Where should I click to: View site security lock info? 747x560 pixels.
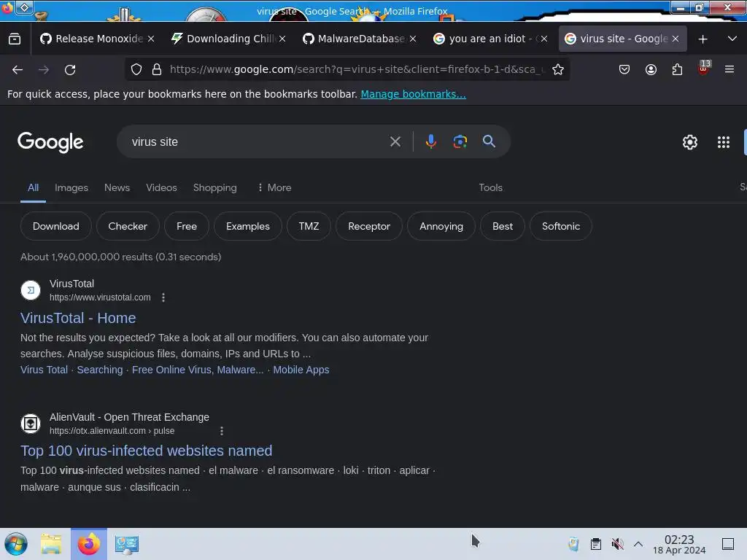coord(157,69)
